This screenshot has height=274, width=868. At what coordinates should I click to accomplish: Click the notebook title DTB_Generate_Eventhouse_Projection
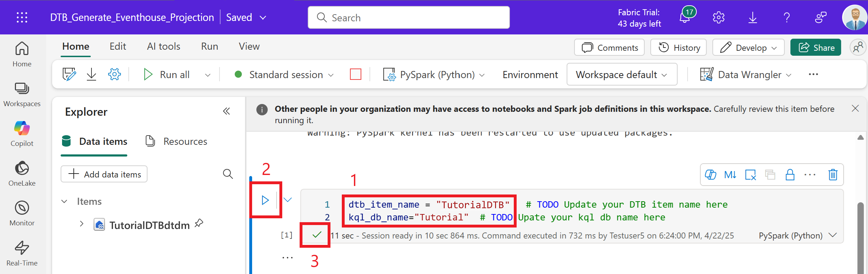coord(132,17)
